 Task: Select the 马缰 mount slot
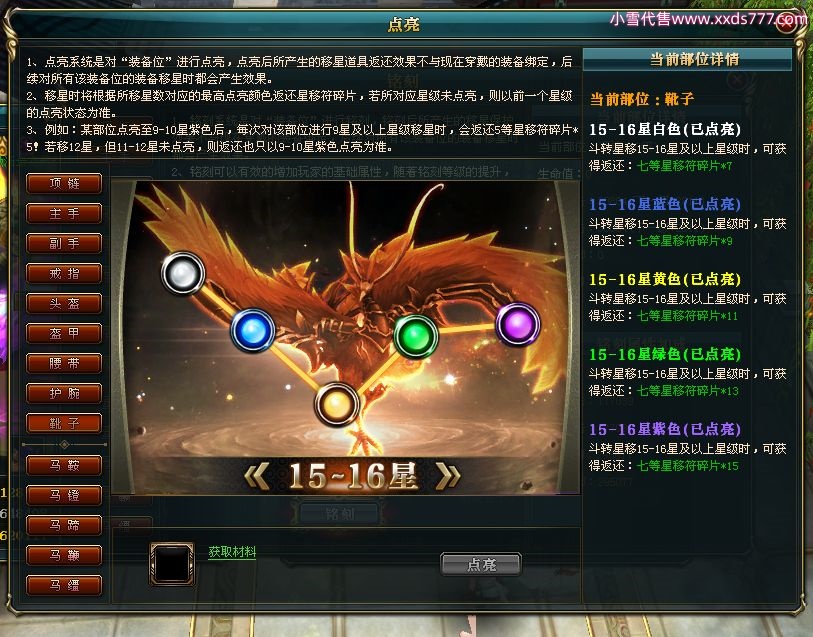[64, 586]
